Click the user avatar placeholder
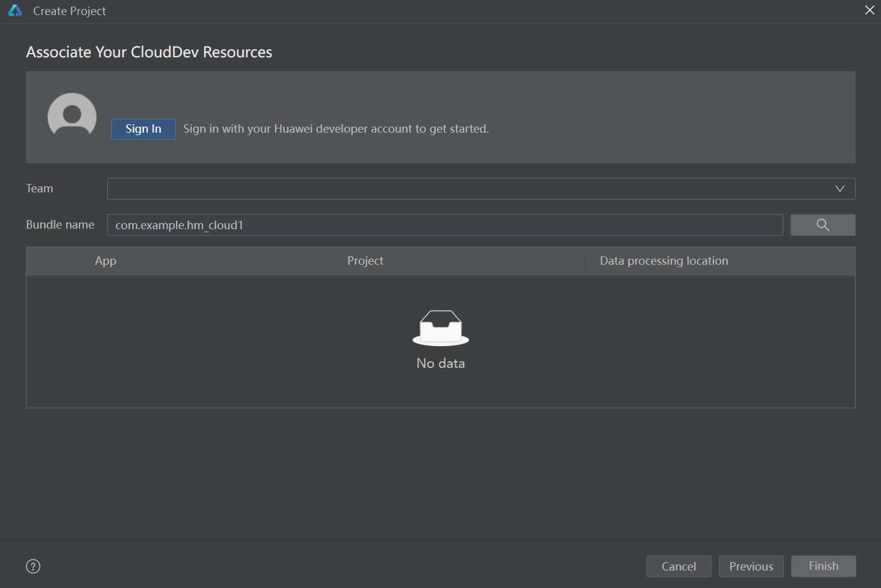 click(72, 116)
